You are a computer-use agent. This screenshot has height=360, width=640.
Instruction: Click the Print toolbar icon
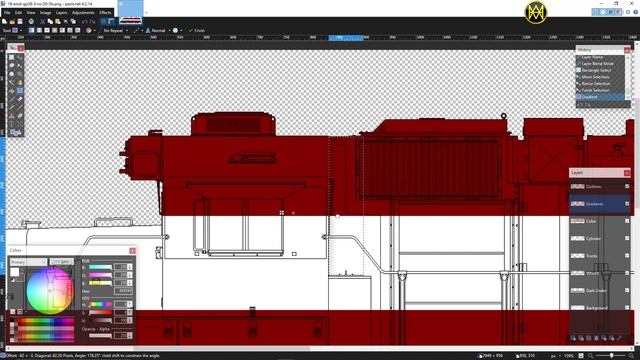point(31,21)
